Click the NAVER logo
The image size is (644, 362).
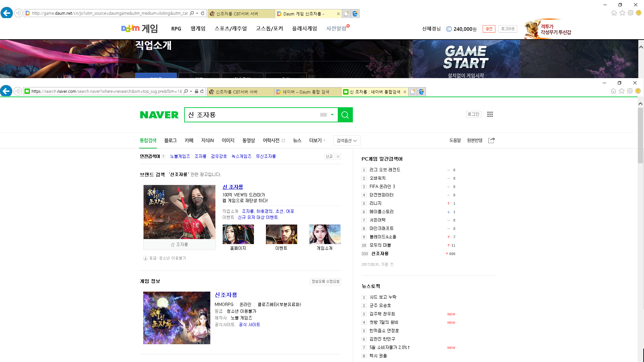coord(159,115)
